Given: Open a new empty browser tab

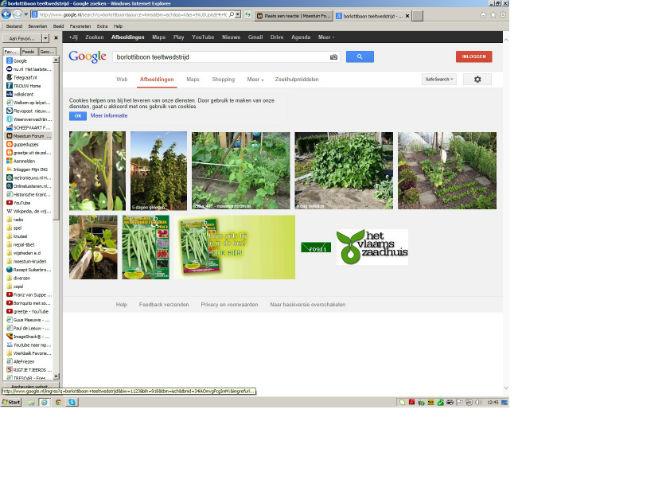Looking at the screenshot, I should 417,16.
